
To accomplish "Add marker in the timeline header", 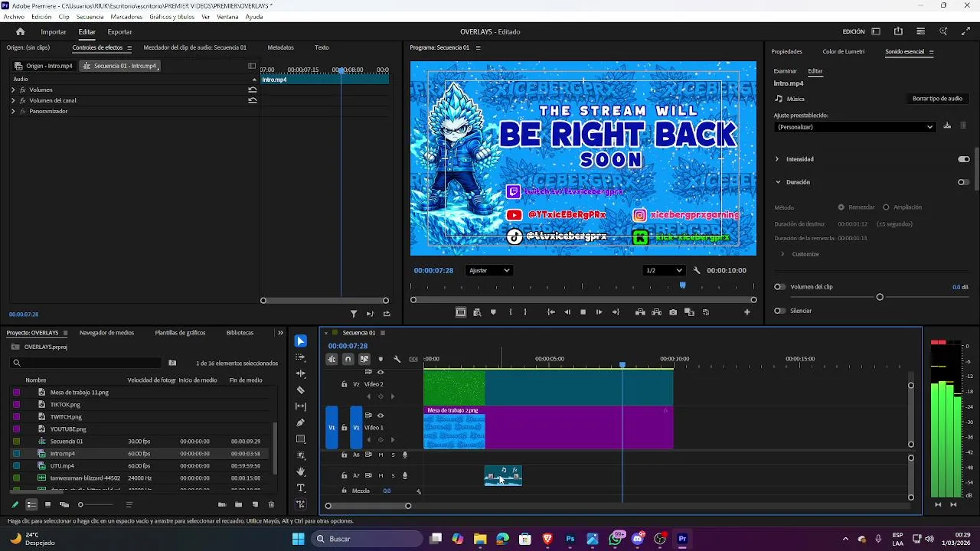I will [381, 359].
